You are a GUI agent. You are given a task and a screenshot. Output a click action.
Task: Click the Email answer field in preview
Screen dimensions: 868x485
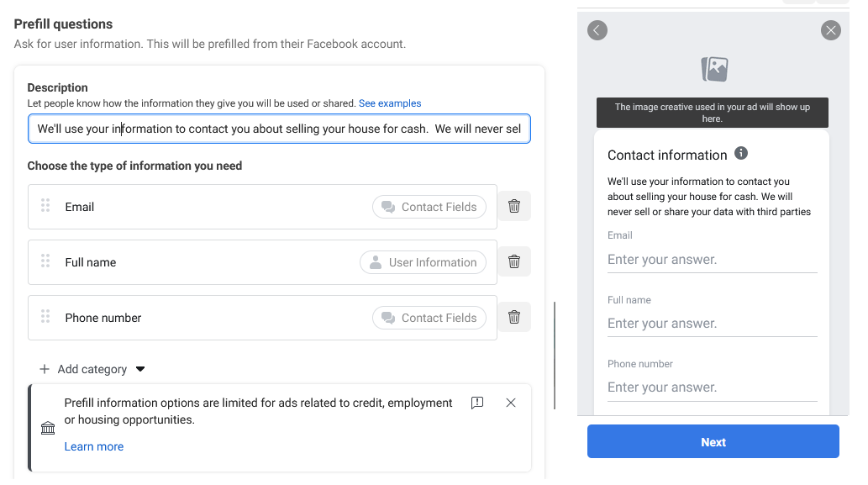click(712, 260)
